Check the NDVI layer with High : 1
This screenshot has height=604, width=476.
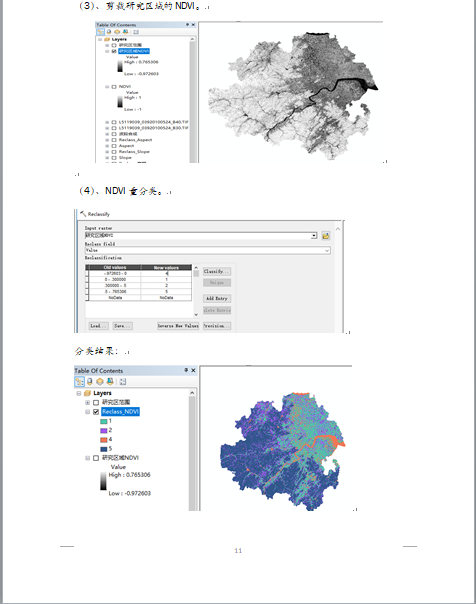(114, 87)
